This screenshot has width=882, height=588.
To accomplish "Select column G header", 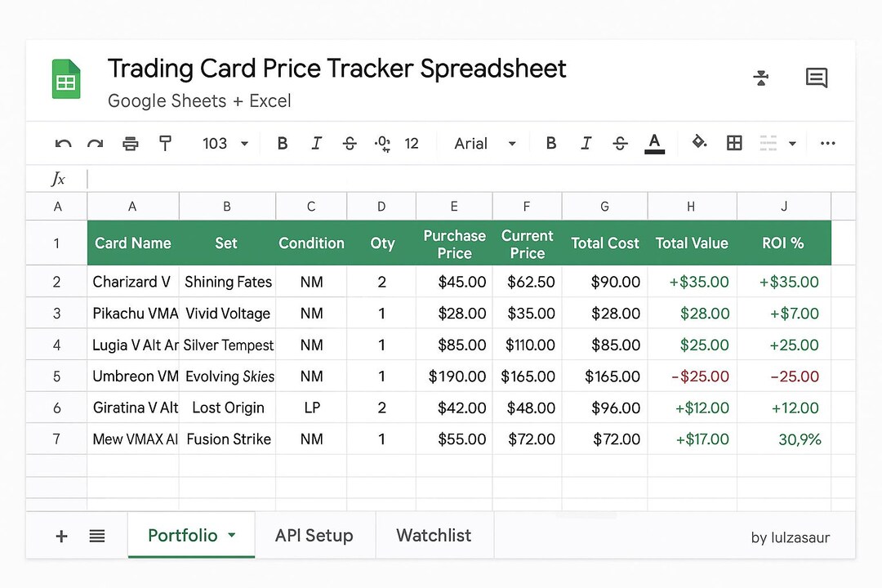I will (x=604, y=207).
